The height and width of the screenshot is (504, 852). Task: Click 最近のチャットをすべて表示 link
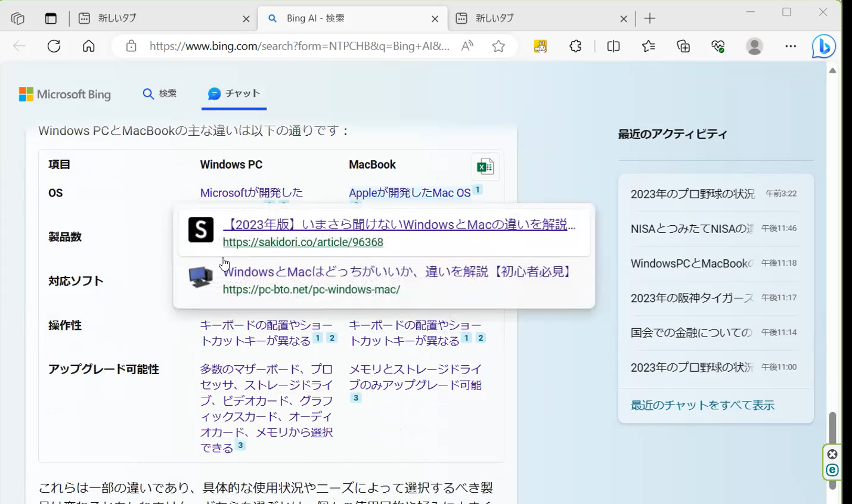coord(702,405)
